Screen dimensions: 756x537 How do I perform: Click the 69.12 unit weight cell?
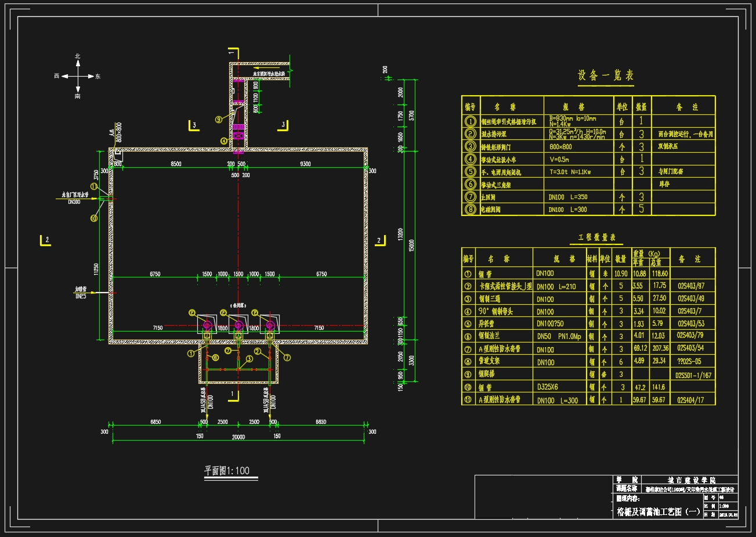pyautogui.click(x=640, y=348)
